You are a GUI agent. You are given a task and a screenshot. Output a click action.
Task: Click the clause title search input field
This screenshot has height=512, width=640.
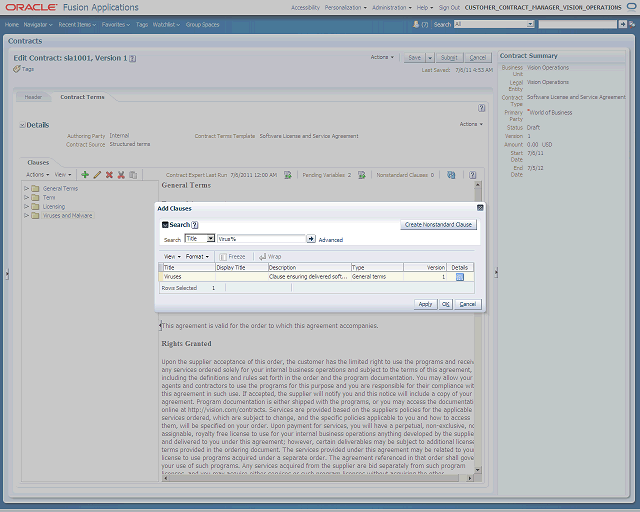point(261,239)
